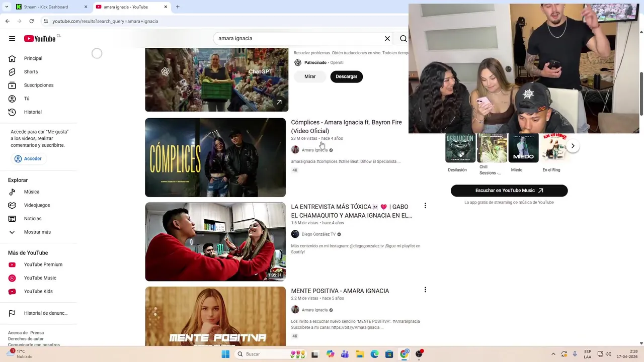Image resolution: width=644 pixels, height=362 pixels.
Task: Open Miedo album cover
Action: pyautogui.click(x=523, y=148)
